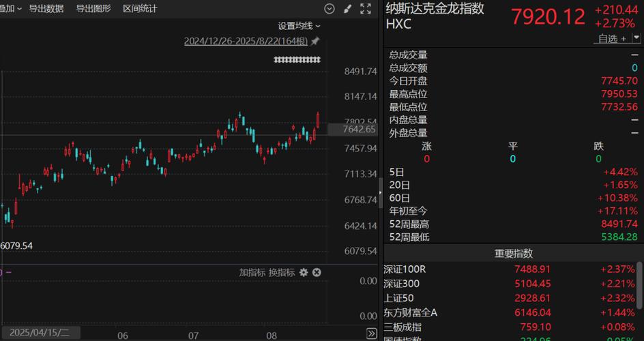Toggle fullscreen chart expand icon
Viewport: 644px width, 341px height.
pos(365,9)
